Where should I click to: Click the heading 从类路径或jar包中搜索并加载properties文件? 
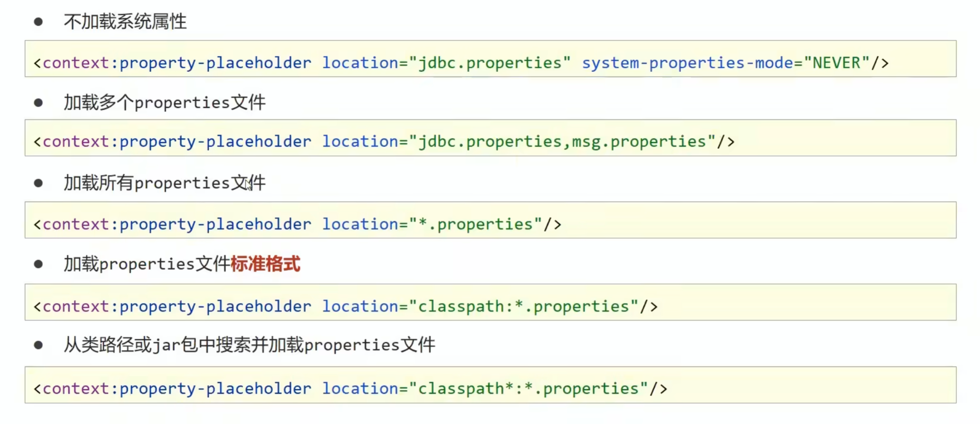(249, 345)
